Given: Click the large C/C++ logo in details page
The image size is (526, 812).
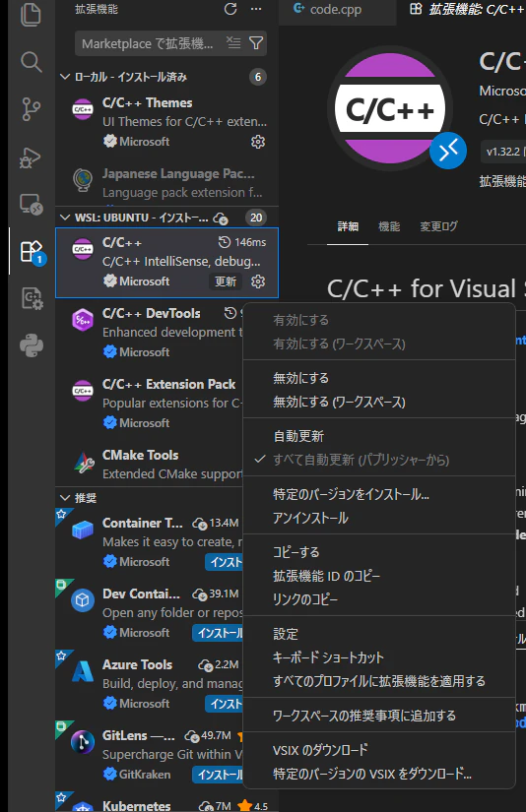Looking at the screenshot, I should [x=390, y=108].
